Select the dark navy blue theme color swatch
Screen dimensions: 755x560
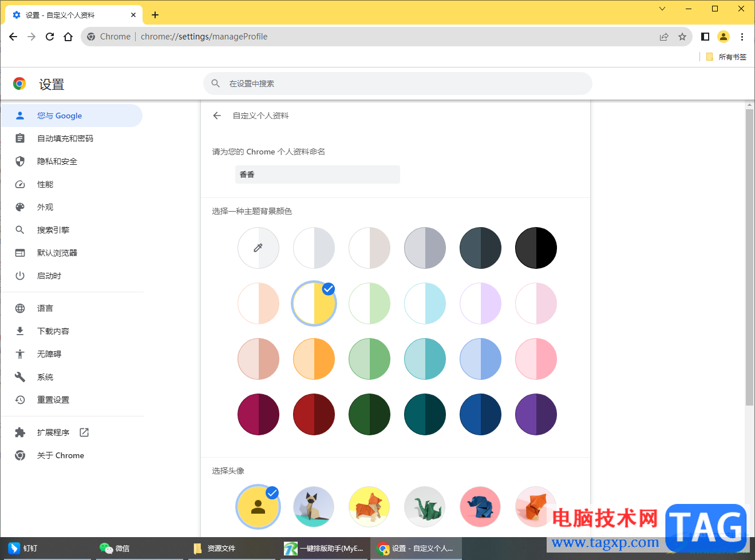click(x=480, y=414)
